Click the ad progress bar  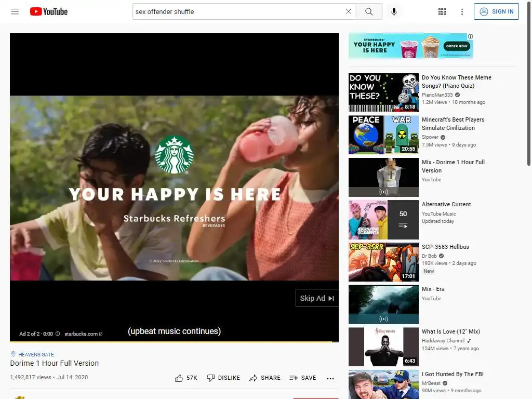point(174,341)
